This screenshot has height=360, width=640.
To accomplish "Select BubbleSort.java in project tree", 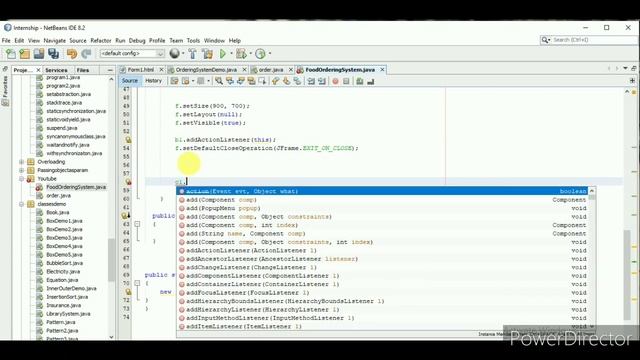I will pos(64,263).
